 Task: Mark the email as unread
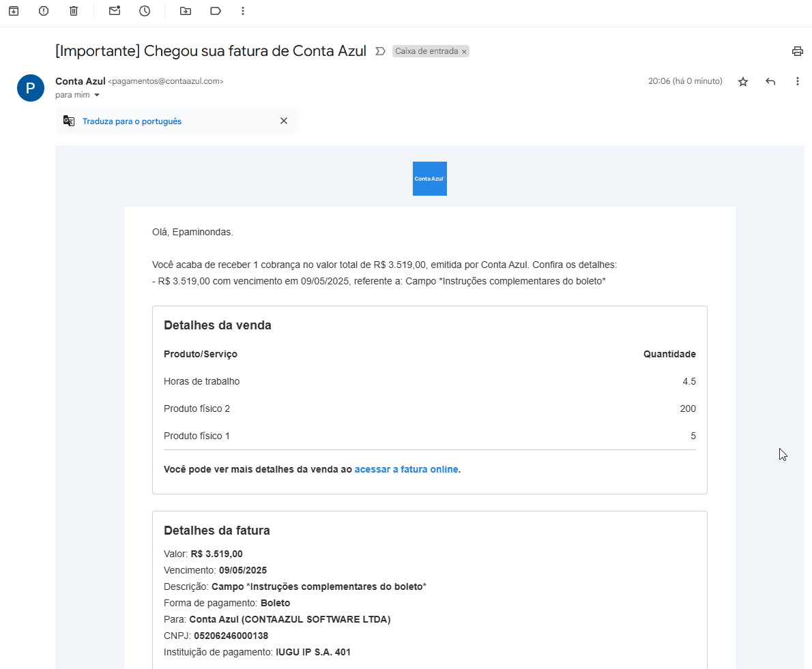(x=114, y=11)
